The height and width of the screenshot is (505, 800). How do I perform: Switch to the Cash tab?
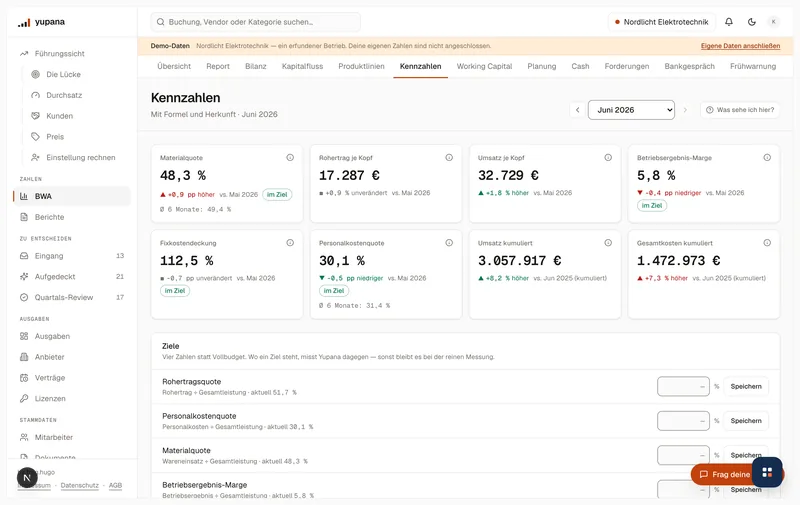[580, 66]
